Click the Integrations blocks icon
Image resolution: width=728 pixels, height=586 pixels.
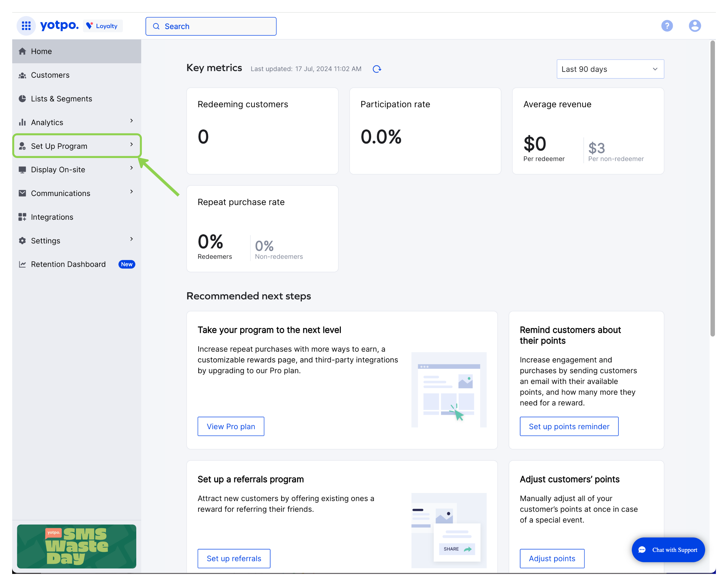click(22, 217)
